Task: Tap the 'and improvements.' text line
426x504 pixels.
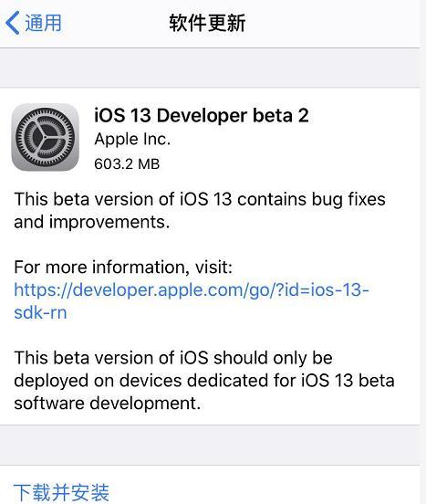Action: (x=92, y=222)
